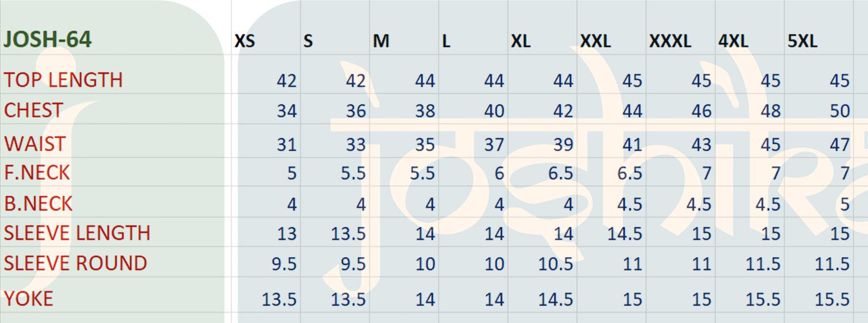This screenshot has height=323, width=868.
Task: Click the YOKE row label
Action: [28, 299]
